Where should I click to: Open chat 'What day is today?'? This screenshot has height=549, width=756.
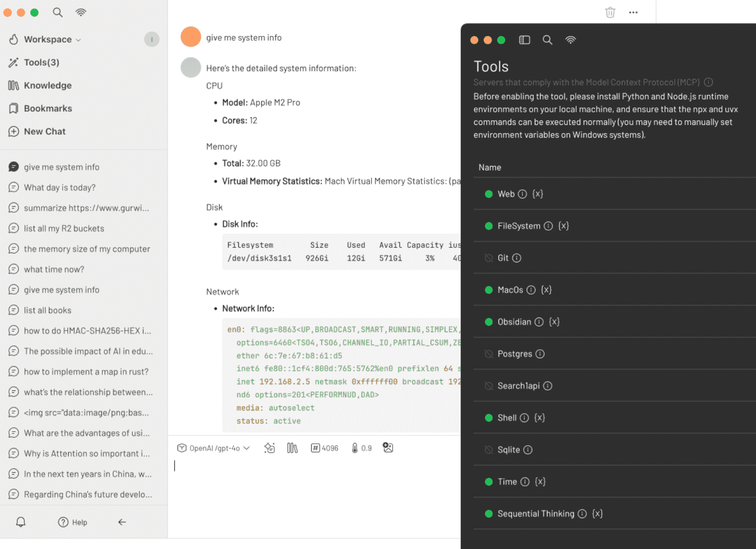pos(59,188)
